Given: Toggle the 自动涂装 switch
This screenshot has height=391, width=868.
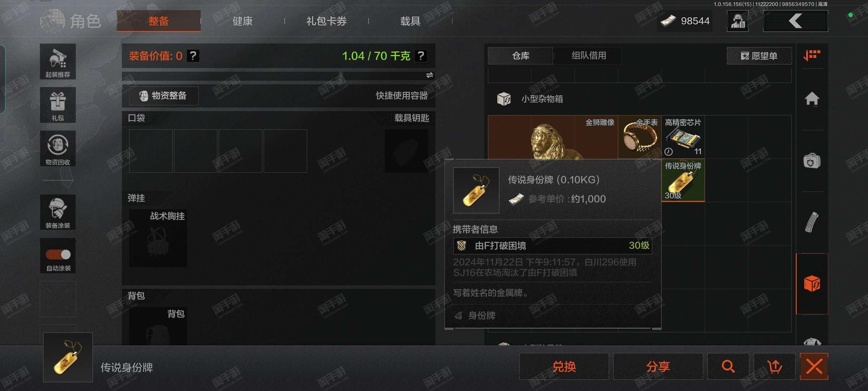Looking at the screenshot, I should 58,255.
